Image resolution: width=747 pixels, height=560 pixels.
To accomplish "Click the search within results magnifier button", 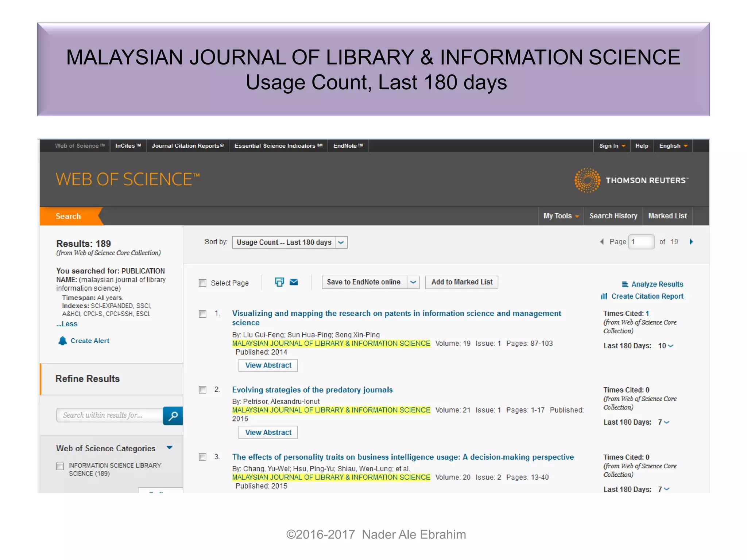I will pyautogui.click(x=173, y=416).
